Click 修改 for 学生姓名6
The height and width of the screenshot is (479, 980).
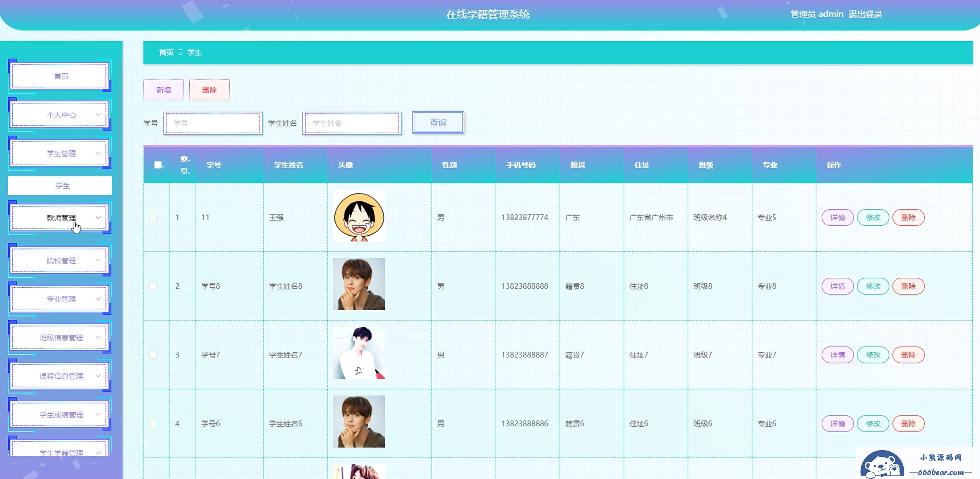click(x=873, y=424)
